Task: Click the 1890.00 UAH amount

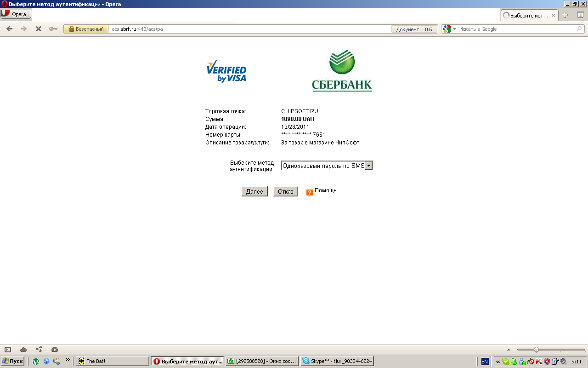Action: coord(298,119)
